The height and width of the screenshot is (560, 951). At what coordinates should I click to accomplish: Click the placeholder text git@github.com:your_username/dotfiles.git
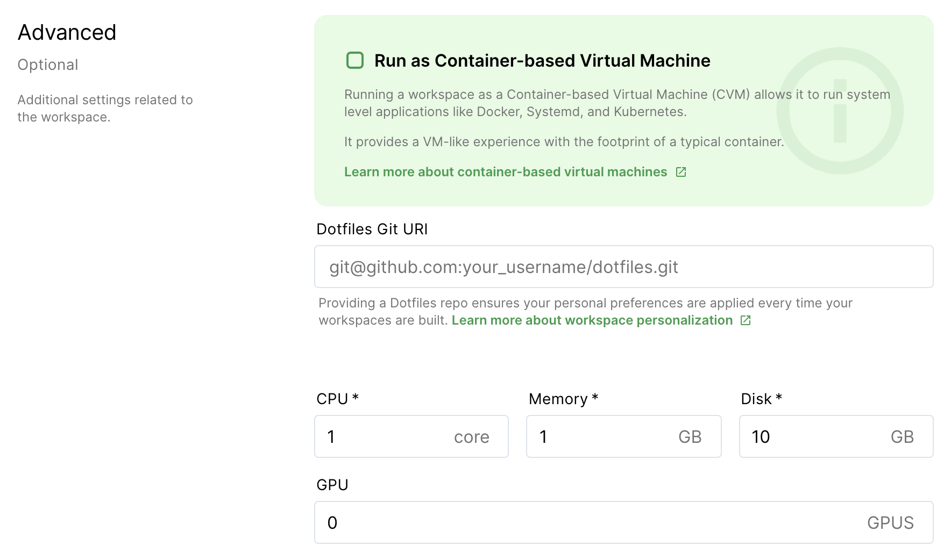(x=505, y=266)
